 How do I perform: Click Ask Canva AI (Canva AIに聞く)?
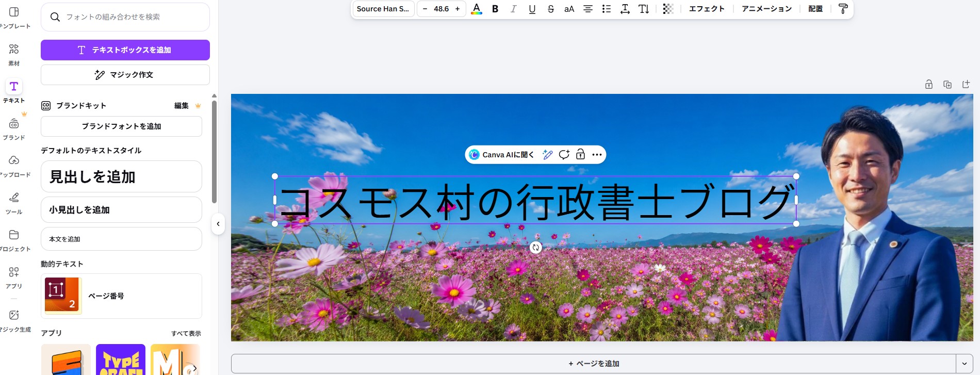502,155
